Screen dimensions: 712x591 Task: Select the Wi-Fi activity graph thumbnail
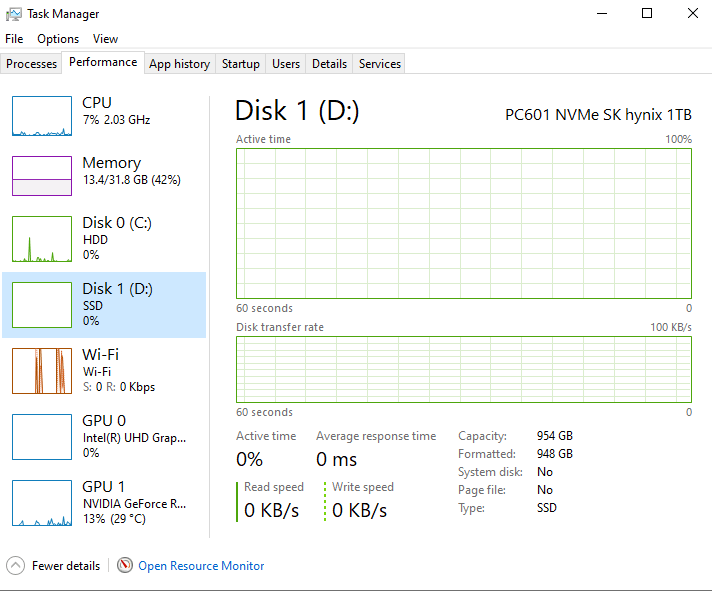[42, 371]
